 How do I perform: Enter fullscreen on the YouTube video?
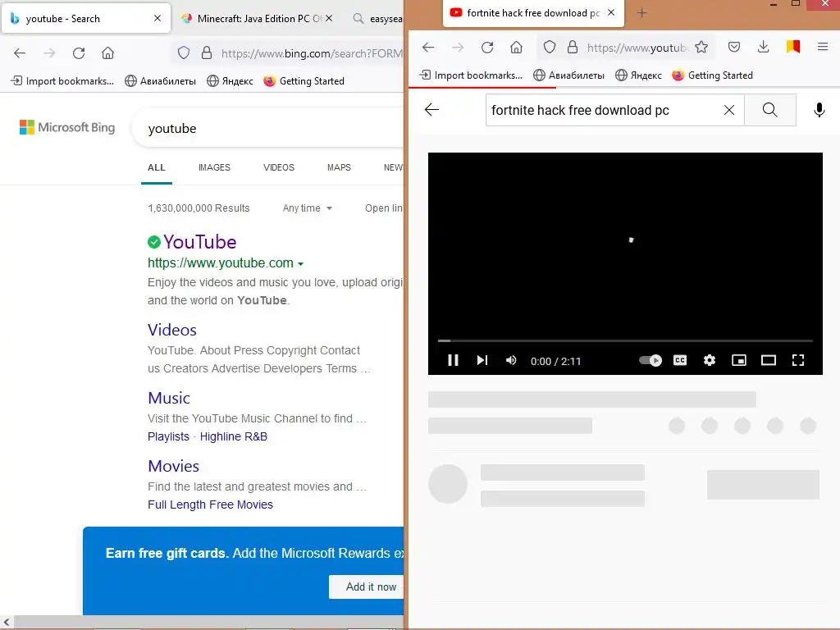click(797, 361)
